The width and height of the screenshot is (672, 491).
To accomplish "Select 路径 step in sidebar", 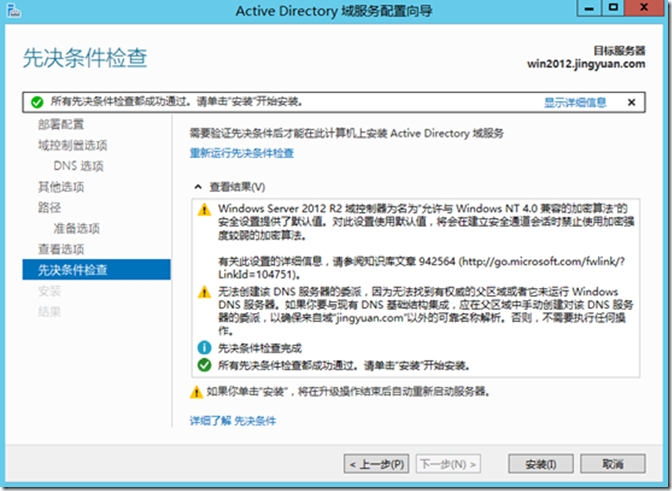I will 49,207.
